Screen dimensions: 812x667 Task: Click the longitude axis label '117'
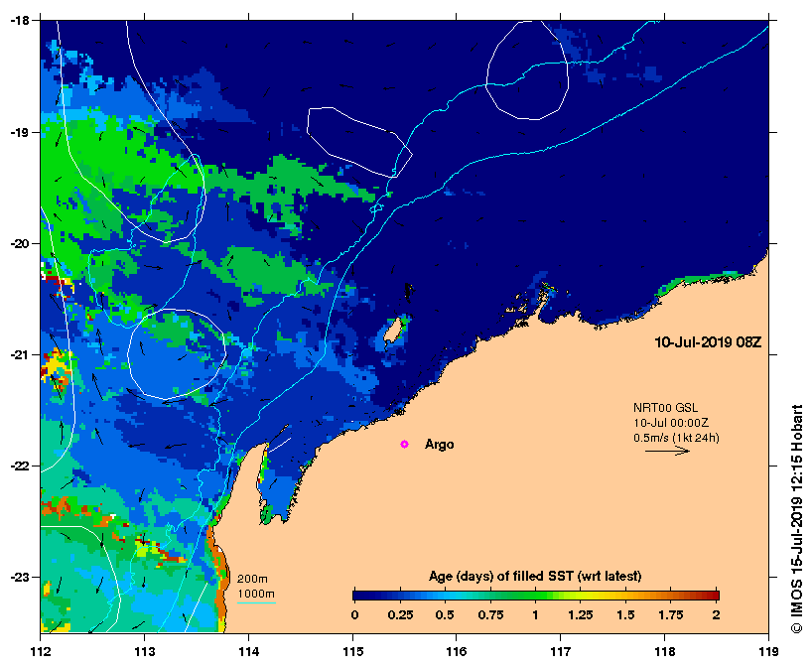coord(561,651)
